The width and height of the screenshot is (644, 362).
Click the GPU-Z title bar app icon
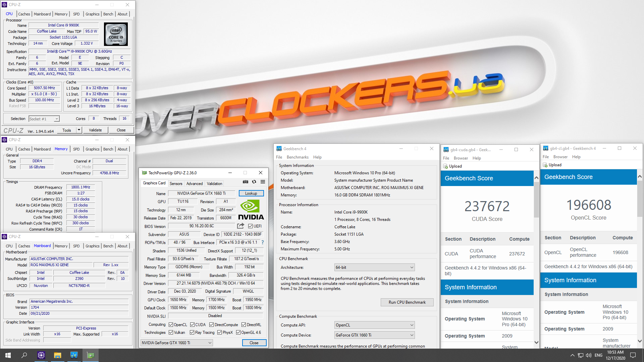145,173
